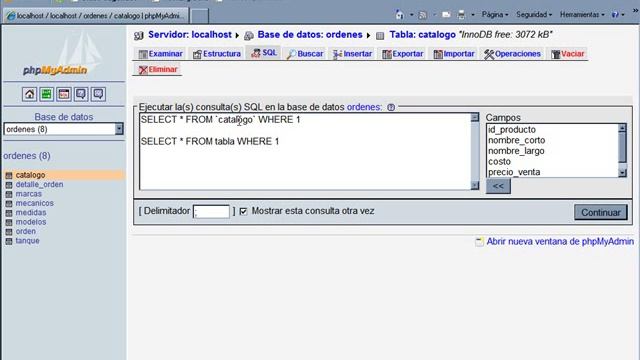Open Abrir nueva ventana de phpMyAdmin link
Image resolution: width=640 pixels, height=360 pixels.
pos(560,242)
